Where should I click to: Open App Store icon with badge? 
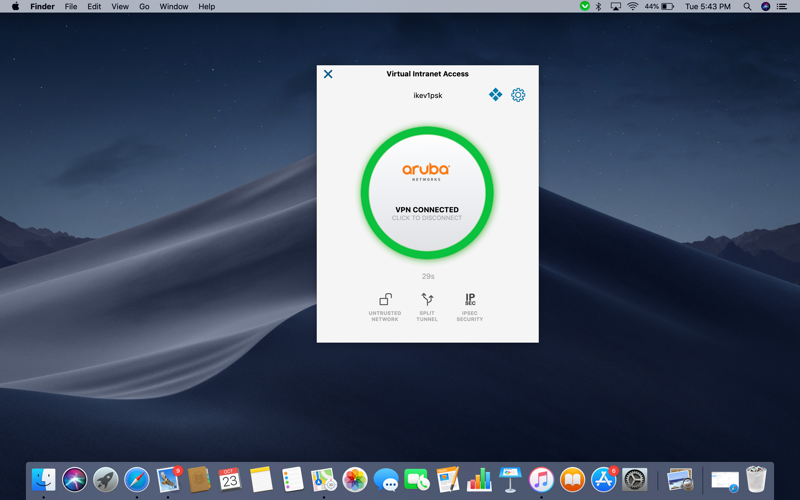click(x=604, y=480)
